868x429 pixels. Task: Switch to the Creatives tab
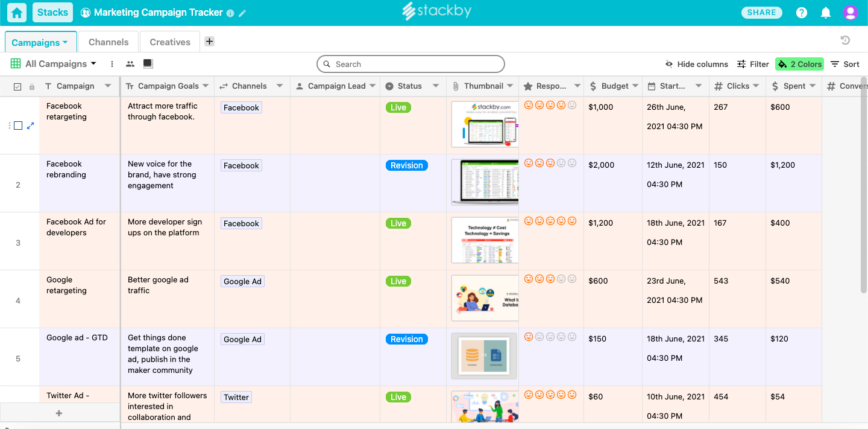[170, 42]
